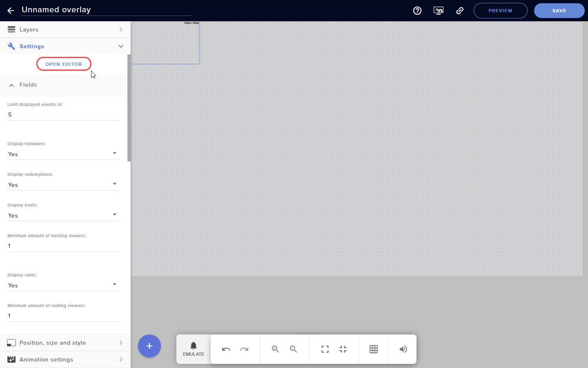Edit the Unnamed overlay title field
The width and height of the screenshot is (588, 368).
pyautogui.click(x=107, y=10)
